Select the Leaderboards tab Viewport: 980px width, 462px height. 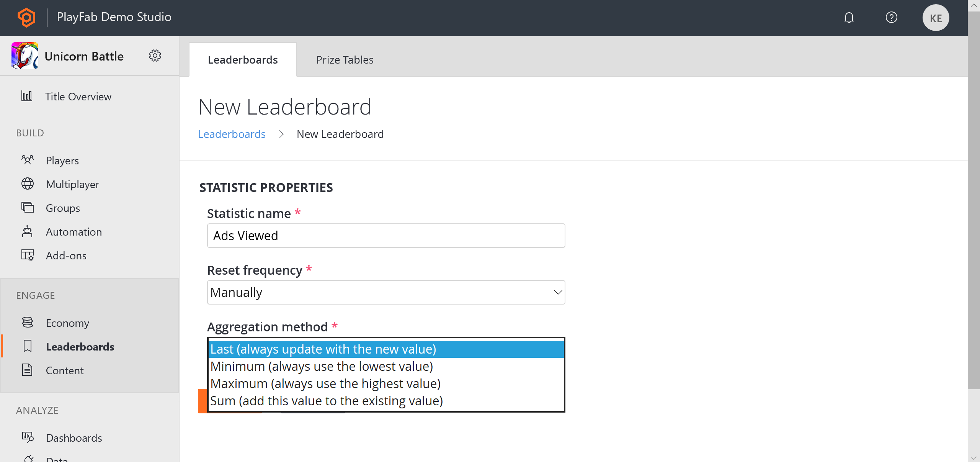tap(242, 59)
